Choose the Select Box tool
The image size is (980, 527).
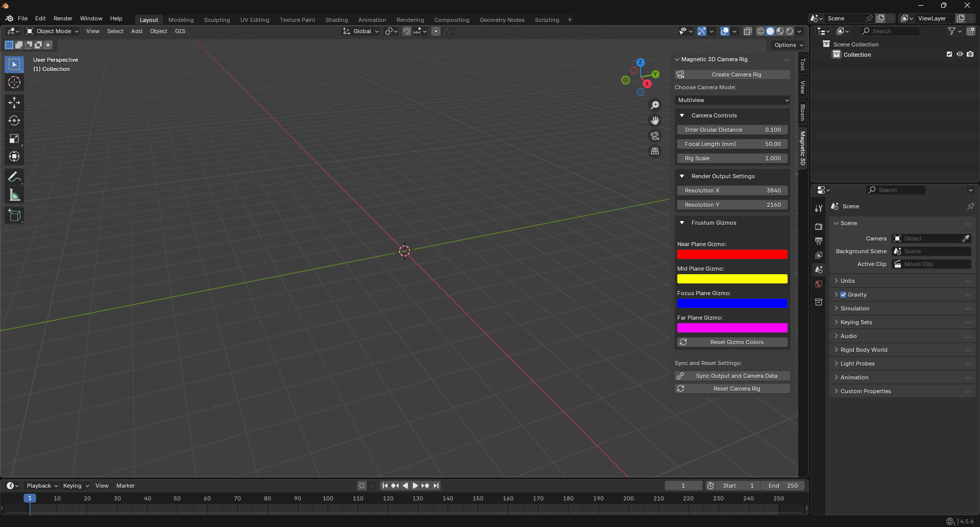pos(14,64)
